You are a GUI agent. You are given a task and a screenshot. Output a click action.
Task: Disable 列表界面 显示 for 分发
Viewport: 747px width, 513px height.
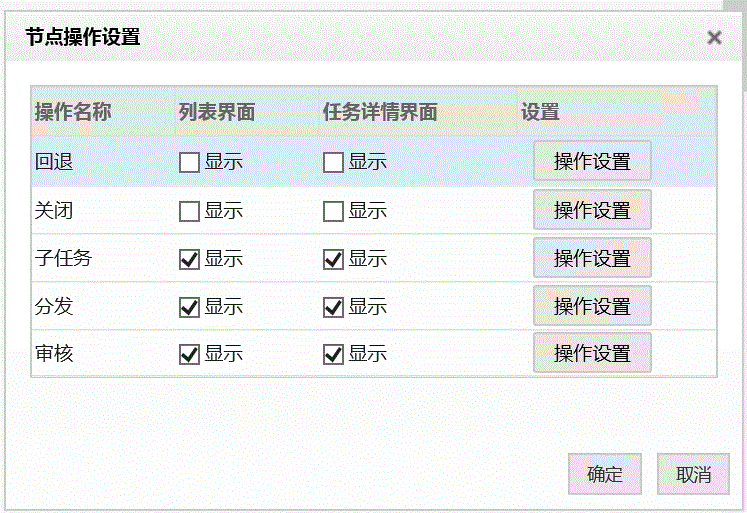pos(189,307)
